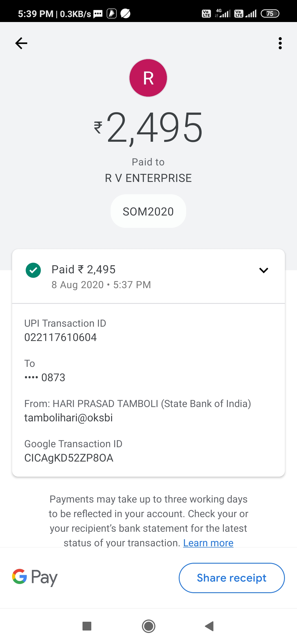Tap the large ₹2,495 amount
The width and height of the screenshot is (297, 644).
(x=148, y=127)
